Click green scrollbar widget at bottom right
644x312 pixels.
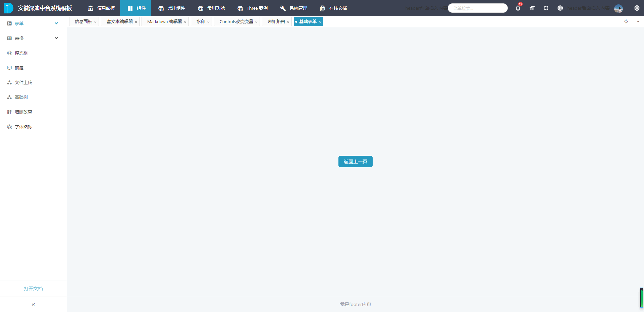click(x=641, y=298)
